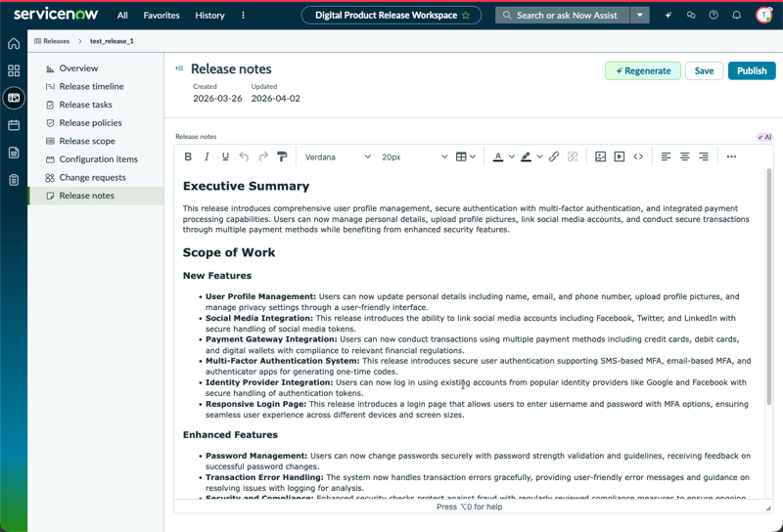783x532 pixels.
Task: Open the document icon in left rail
Action: click(14, 153)
